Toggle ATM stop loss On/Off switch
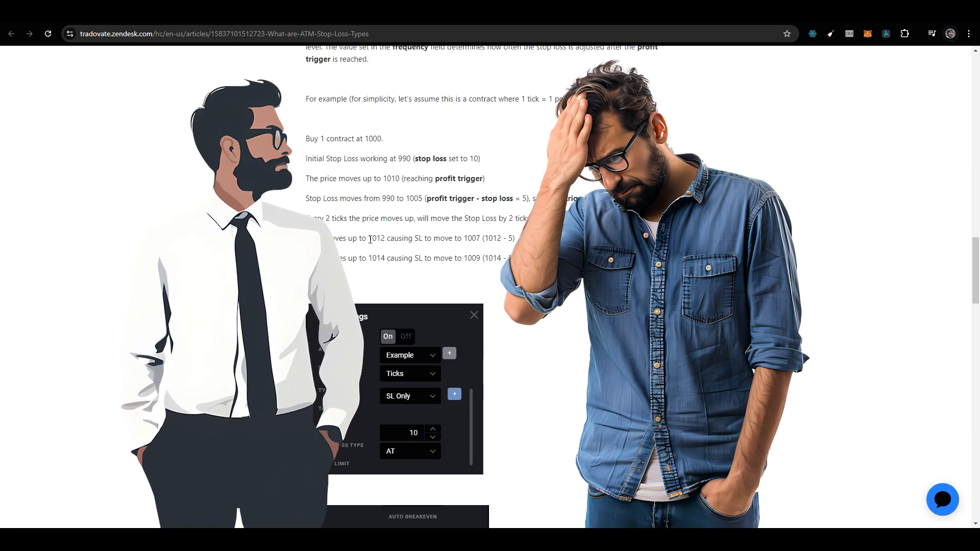 click(x=396, y=336)
